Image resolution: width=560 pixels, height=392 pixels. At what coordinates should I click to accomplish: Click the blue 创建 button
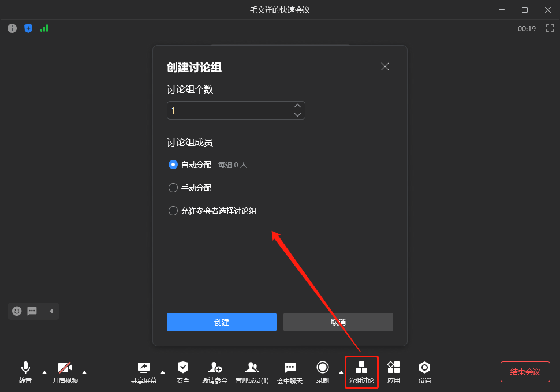point(222,322)
